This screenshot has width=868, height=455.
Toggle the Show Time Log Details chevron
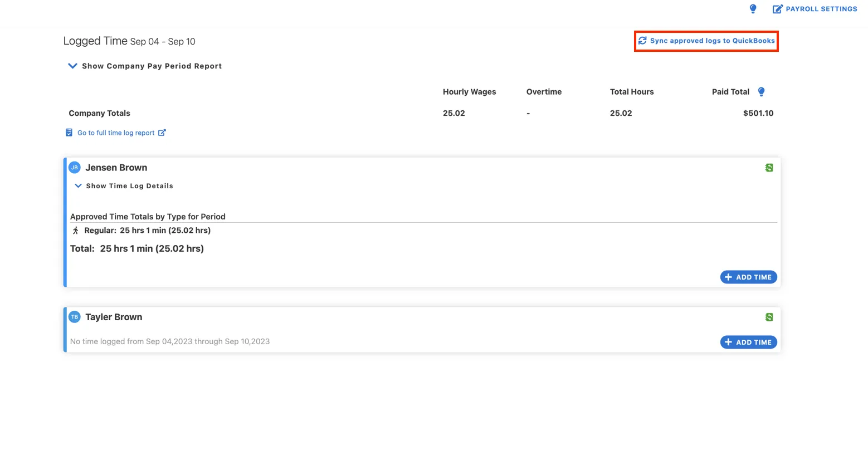click(78, 186)
